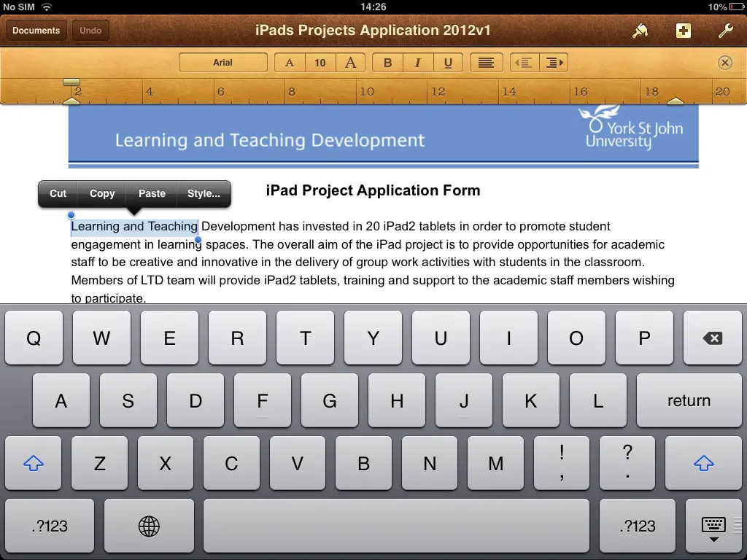Switch to numbers with left .?123 key

click(x=50, y=526)
